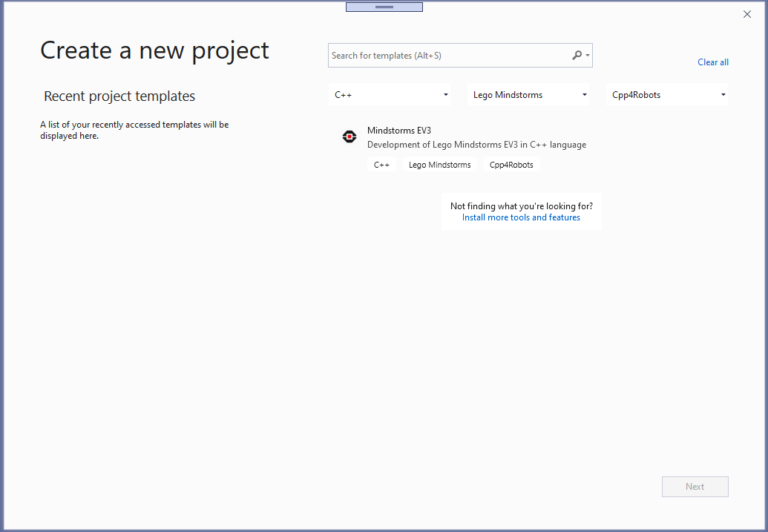This screenshot has height=532, width=768.
Task: Open the search options dropdown arrow
Action: [x=588, y=56]
